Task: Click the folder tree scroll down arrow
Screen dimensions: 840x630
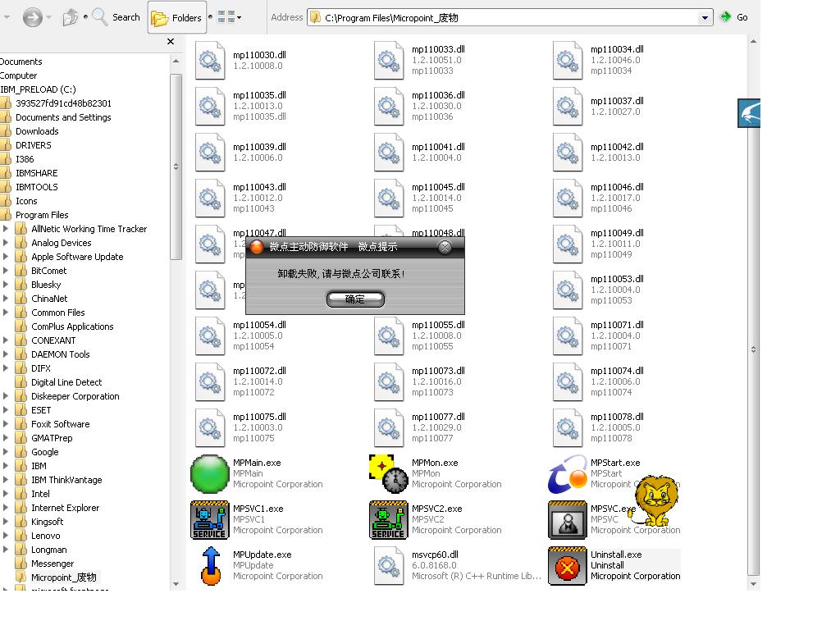Action: pos(176,584)
